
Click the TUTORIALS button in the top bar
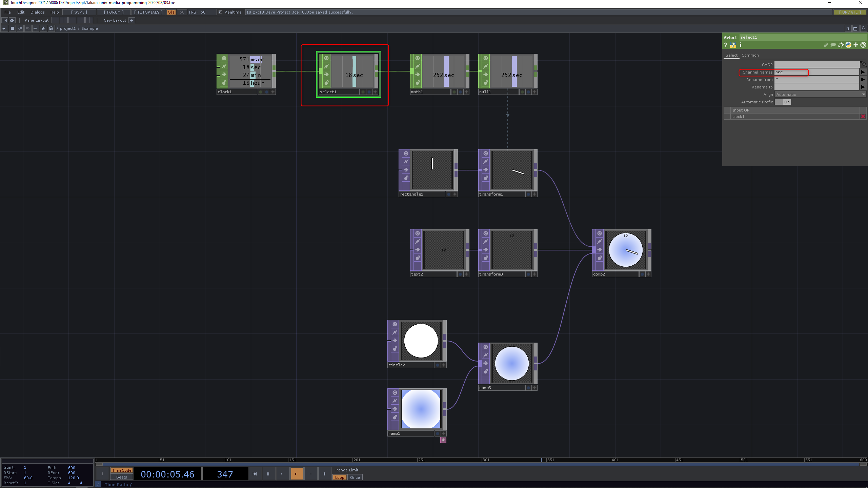coord(148,12)
